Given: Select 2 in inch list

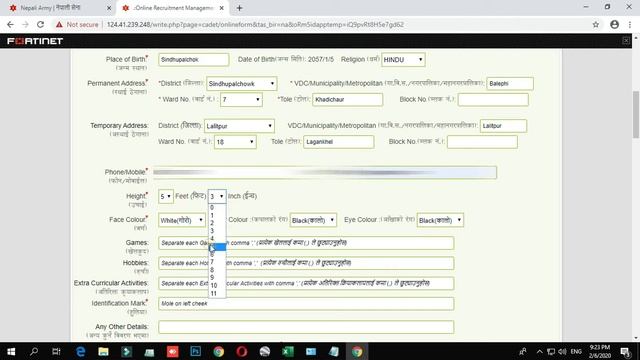Looking at the screenshot, I should coord(217,223).
